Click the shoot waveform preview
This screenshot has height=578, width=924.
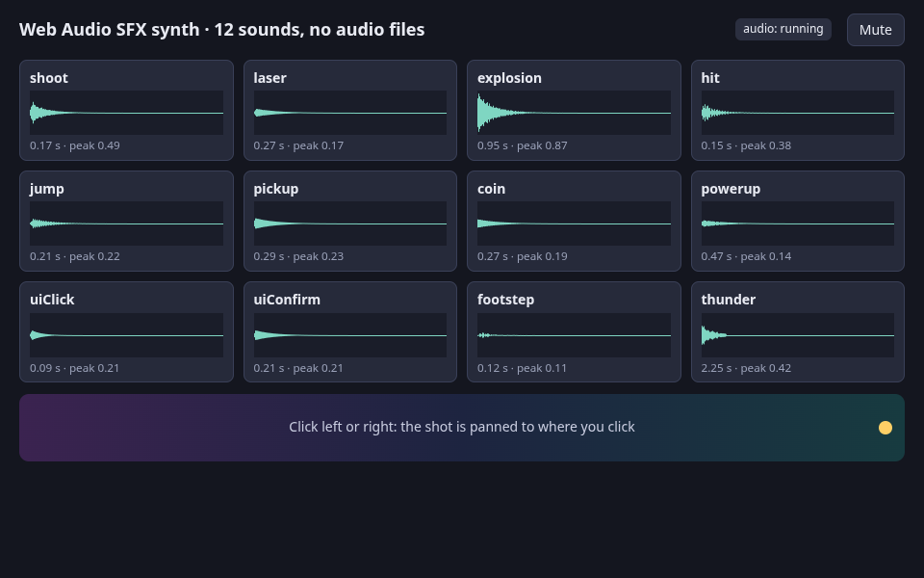[126, 113]
